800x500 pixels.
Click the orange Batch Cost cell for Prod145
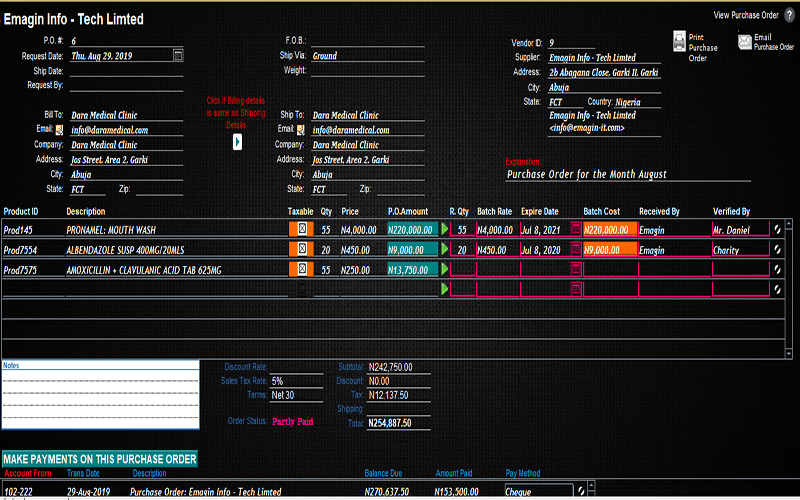609,229
